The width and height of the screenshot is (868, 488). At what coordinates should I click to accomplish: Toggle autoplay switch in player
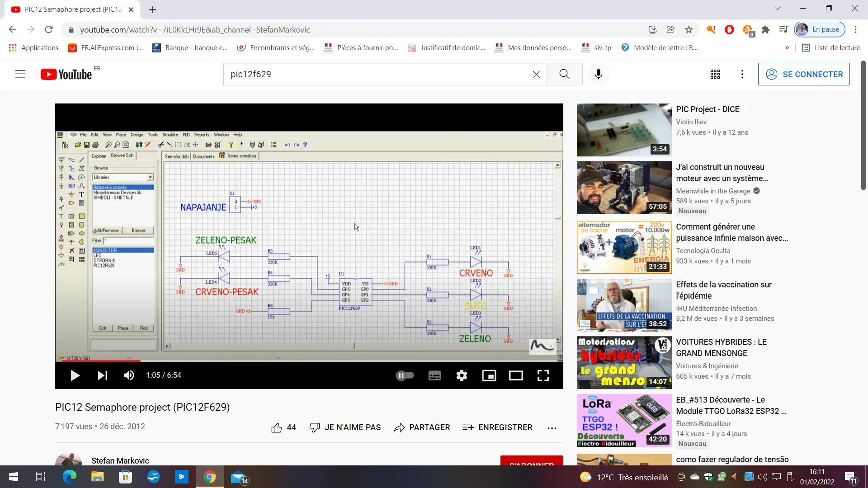point(405,375)
